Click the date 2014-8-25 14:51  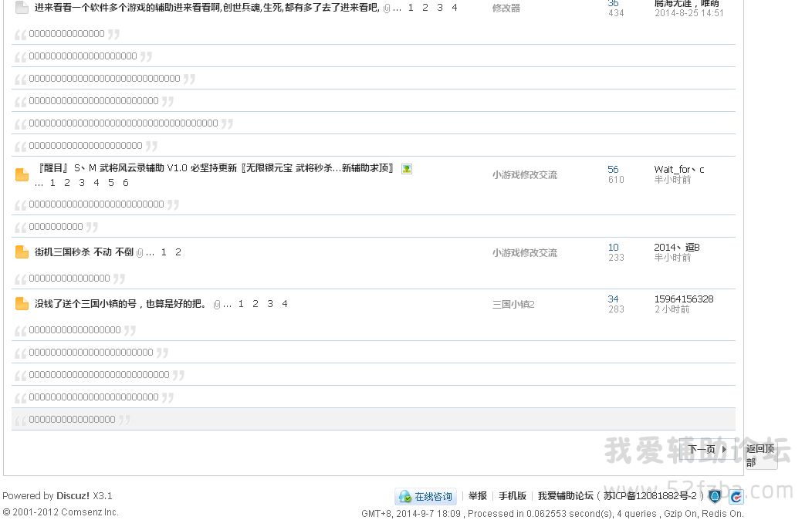(x=689, y=13)
